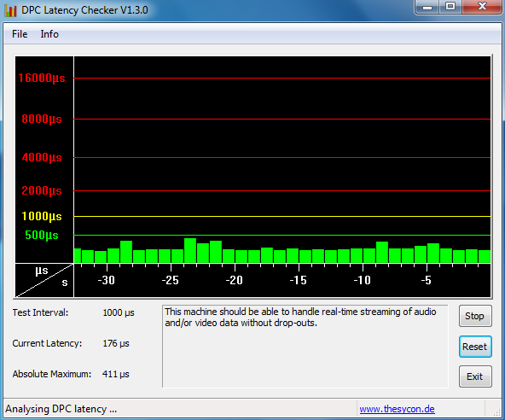
Task: Click the -5 seconds time axis marker
Action: pos(427,280)
